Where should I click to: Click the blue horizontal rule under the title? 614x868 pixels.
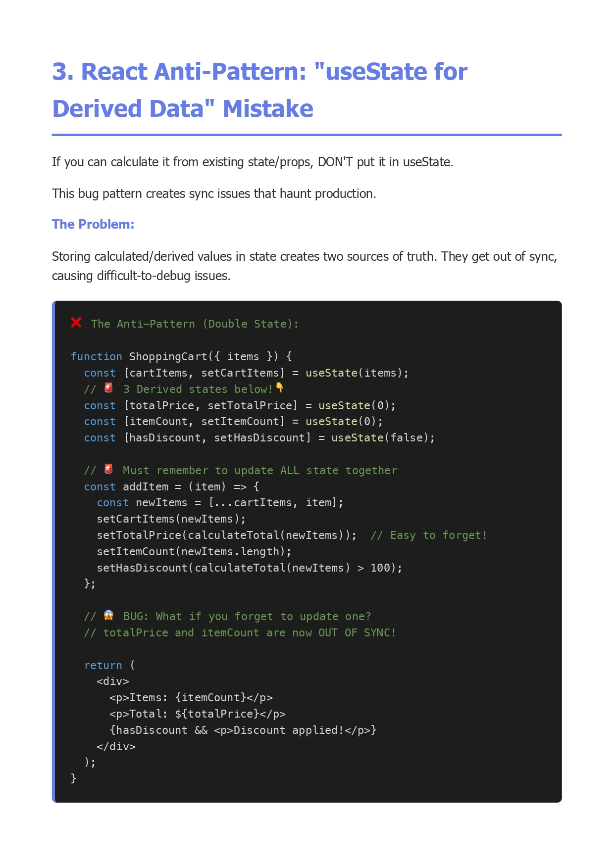[307, 135]
